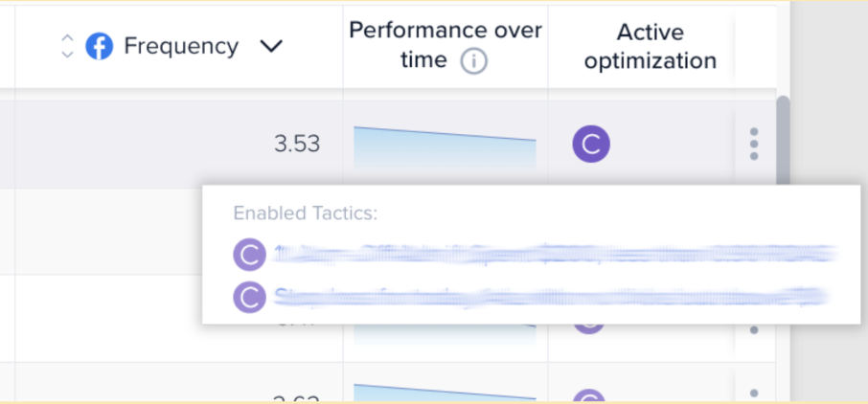The height and width of the screenshot is (404, 868).
Task: Click the purple C optimization icon in first row
Action: tap(591, 144)
